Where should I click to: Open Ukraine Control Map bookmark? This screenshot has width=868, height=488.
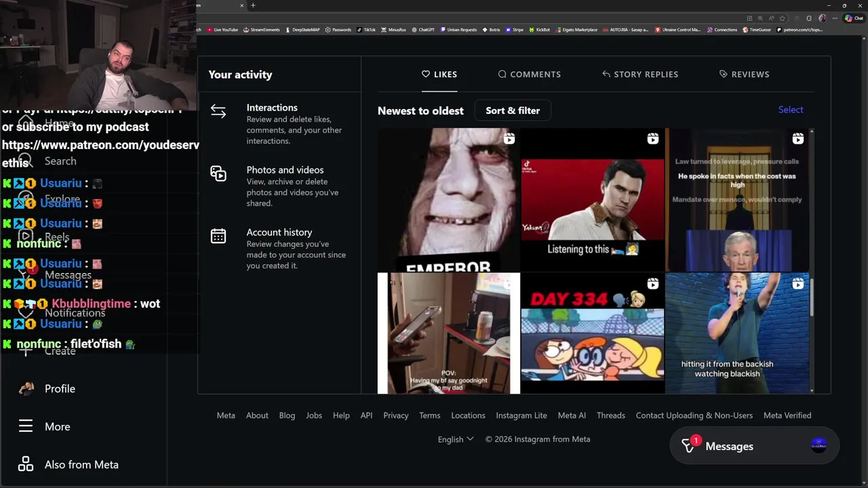pos(678,30)
